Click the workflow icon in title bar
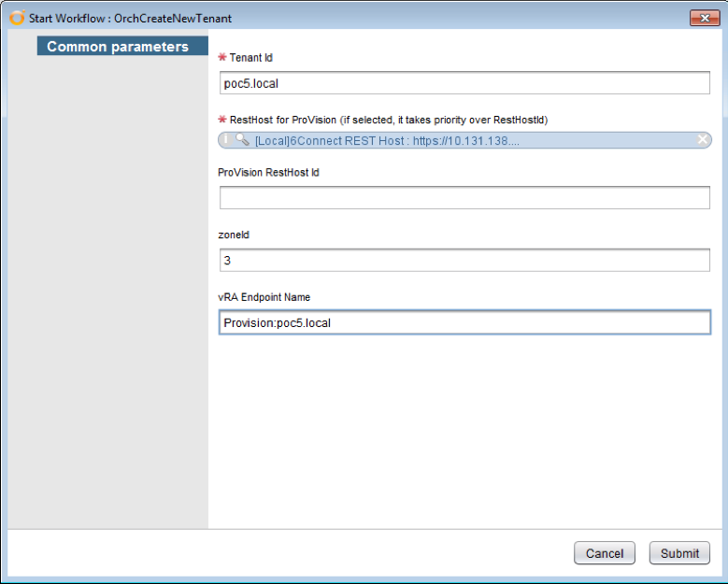 pos(16,18)
